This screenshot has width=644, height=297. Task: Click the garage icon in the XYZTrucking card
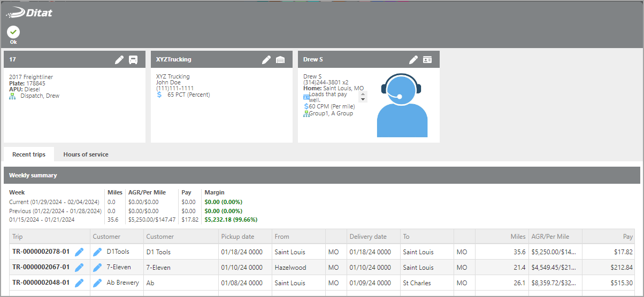tap(280, 60)
